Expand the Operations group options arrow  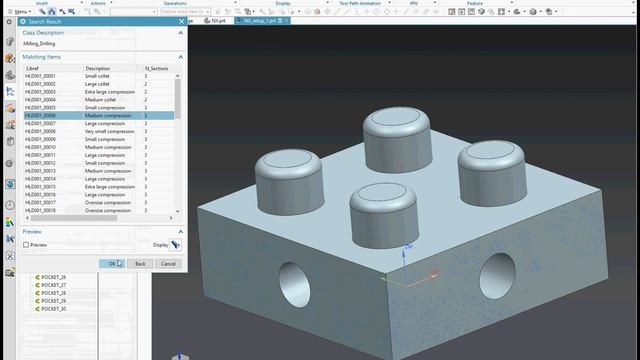236,3
